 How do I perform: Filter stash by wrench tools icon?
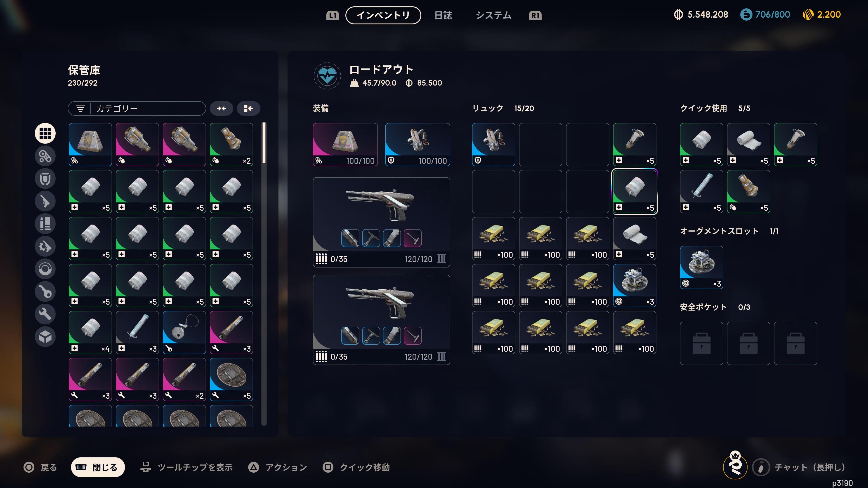[x=45, y=314]
